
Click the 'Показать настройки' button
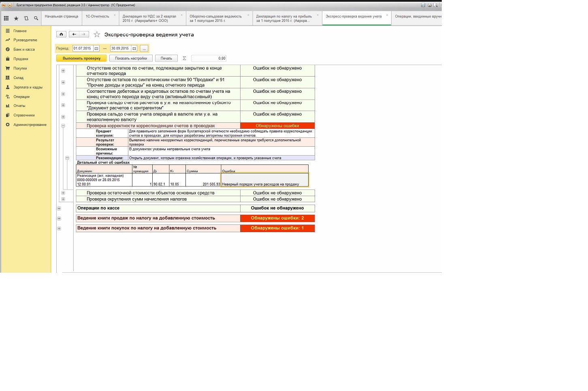click(131, 58)
